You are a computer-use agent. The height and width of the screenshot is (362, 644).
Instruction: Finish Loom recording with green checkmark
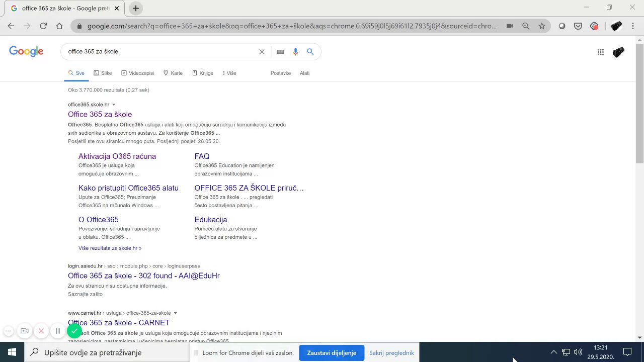[x=74, y=331]
